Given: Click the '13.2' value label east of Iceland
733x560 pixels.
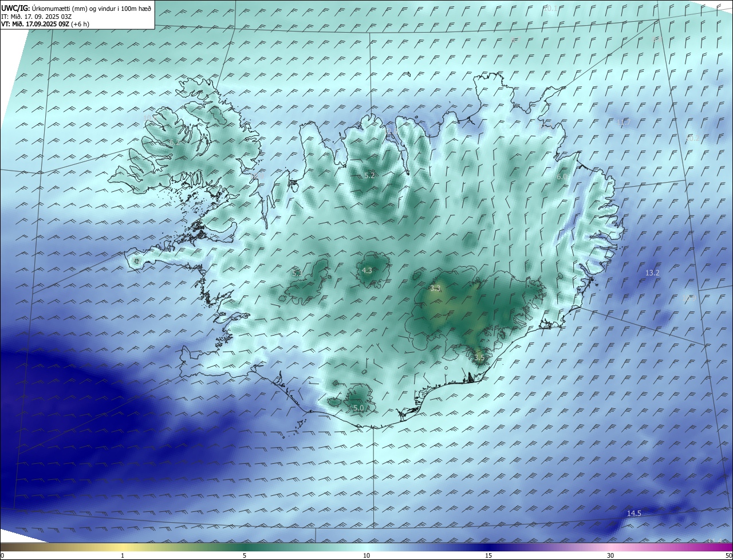Looking at the screenshot, I should click(x=652, y=273).
